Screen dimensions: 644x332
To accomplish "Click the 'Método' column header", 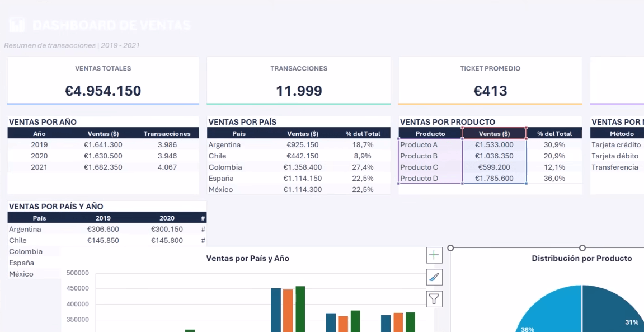I will click(x=622, y=134).
